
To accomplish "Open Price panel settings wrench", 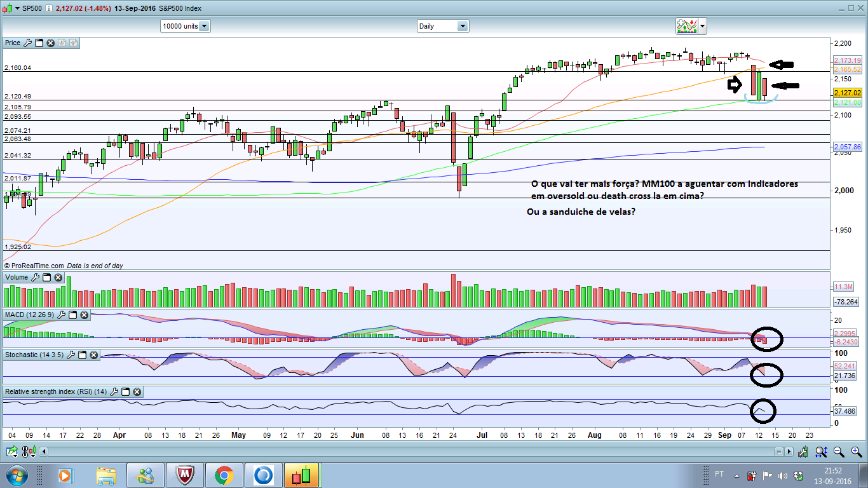I will coord(27,43).
